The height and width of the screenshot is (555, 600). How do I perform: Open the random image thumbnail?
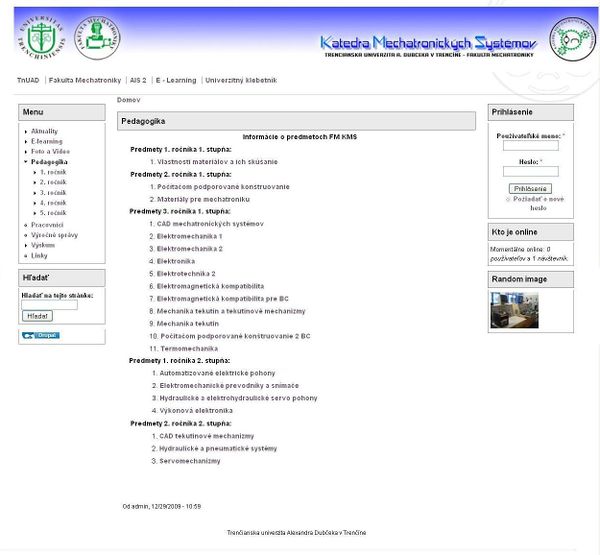[514, 310]
